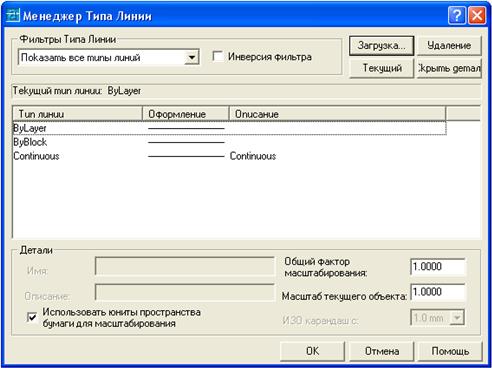
Task: Select the ByLayer linetype row
Action: [x=229, y=128]
